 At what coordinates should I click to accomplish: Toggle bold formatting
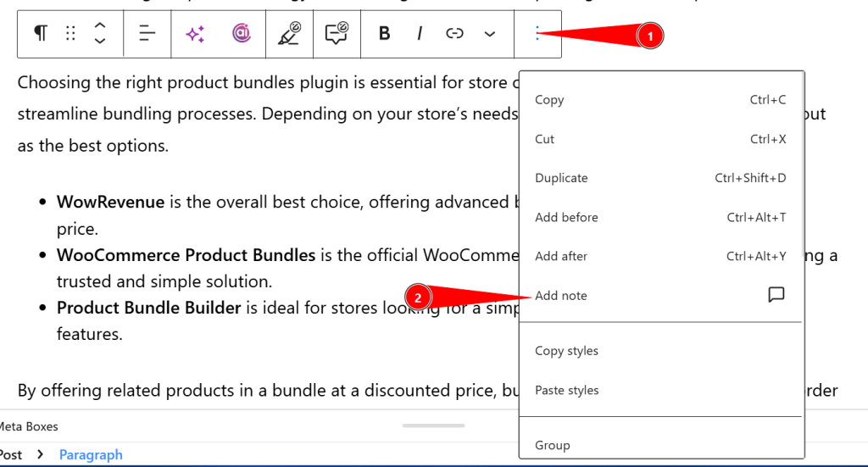384,34
